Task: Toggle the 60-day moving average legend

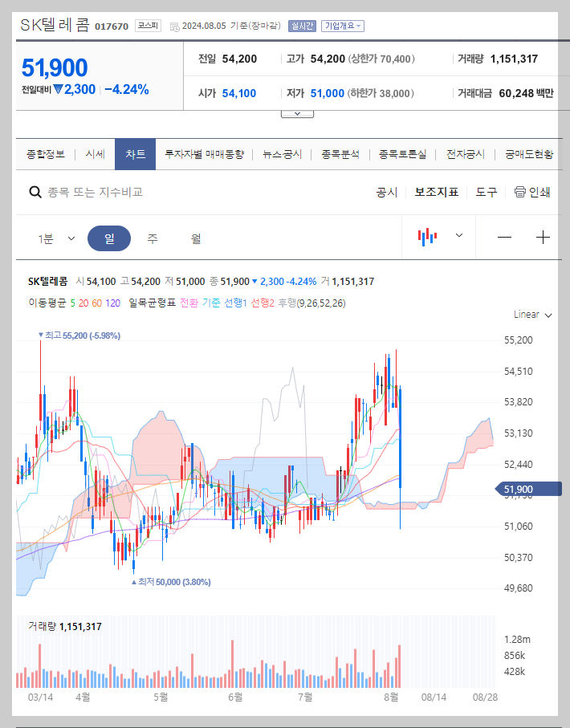Action: tap(96, 303)
